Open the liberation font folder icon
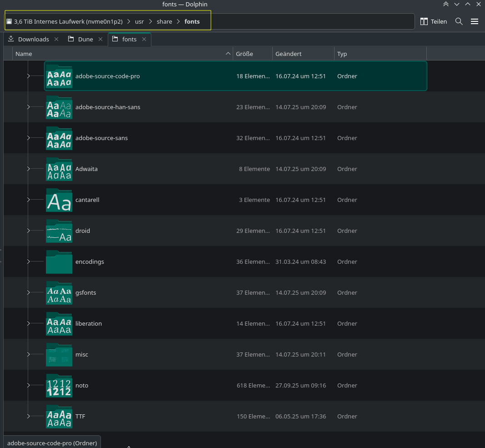Screen dimensions: 485x448 click(59, 324)
